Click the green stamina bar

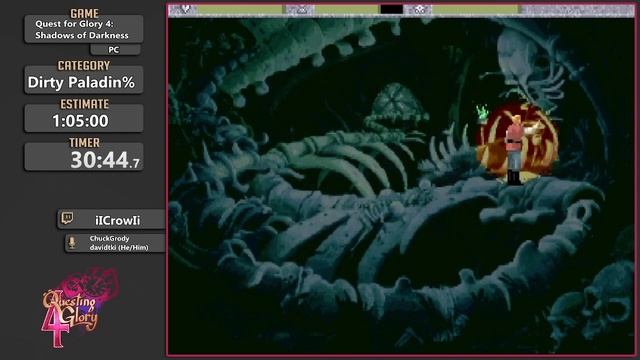point(347,9)
